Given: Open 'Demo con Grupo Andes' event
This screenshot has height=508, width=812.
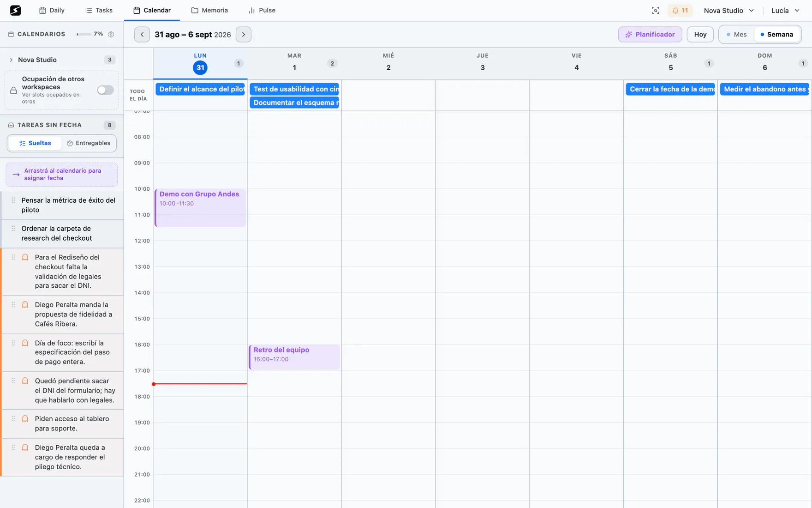Looking at the screenshot, I should coord(200,208).
